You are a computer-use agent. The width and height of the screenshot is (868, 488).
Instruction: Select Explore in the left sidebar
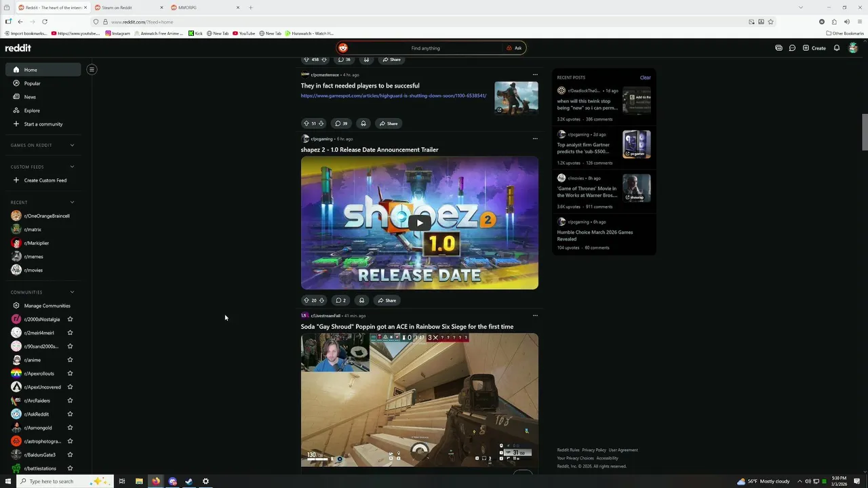coord(43,110)
